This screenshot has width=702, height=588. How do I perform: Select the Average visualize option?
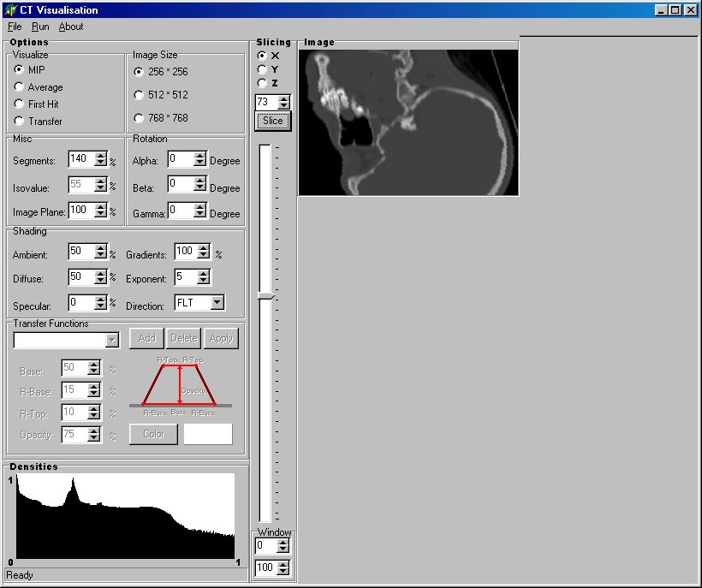coord(20,87)
